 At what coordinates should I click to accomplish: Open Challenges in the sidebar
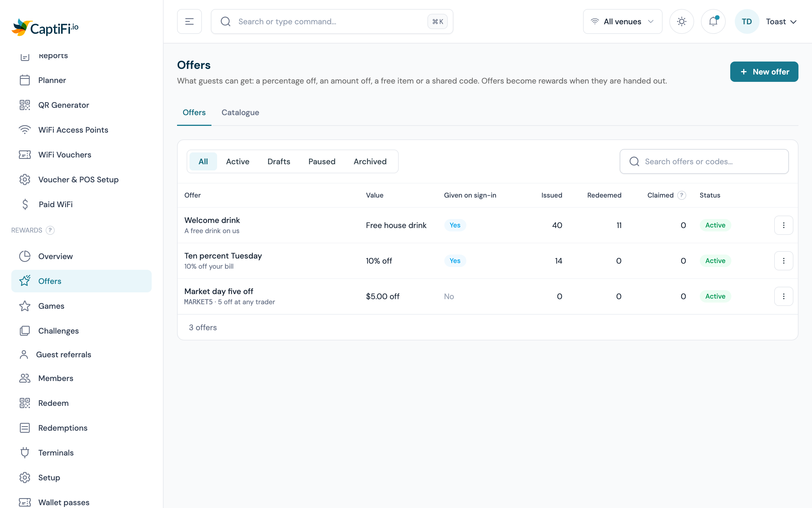81,331
